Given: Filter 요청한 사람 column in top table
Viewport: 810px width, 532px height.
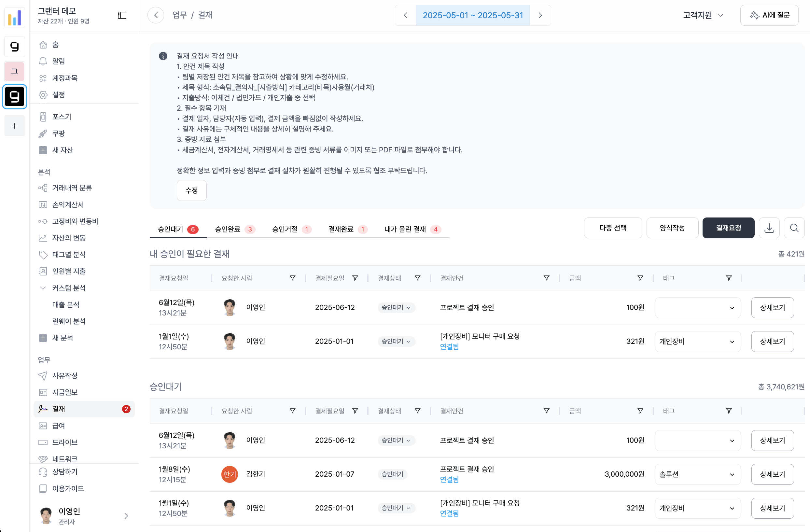Looking at the screenshot, I should point(292,278).
